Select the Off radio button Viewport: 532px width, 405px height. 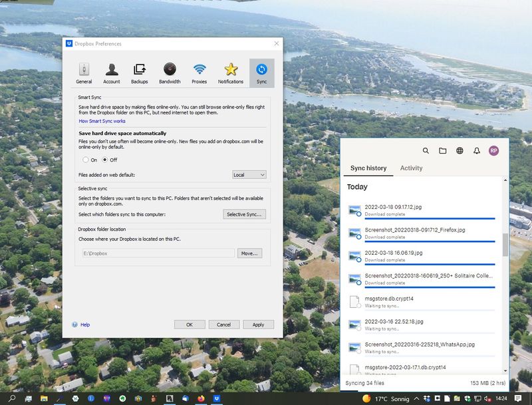(x=105, y=160)
